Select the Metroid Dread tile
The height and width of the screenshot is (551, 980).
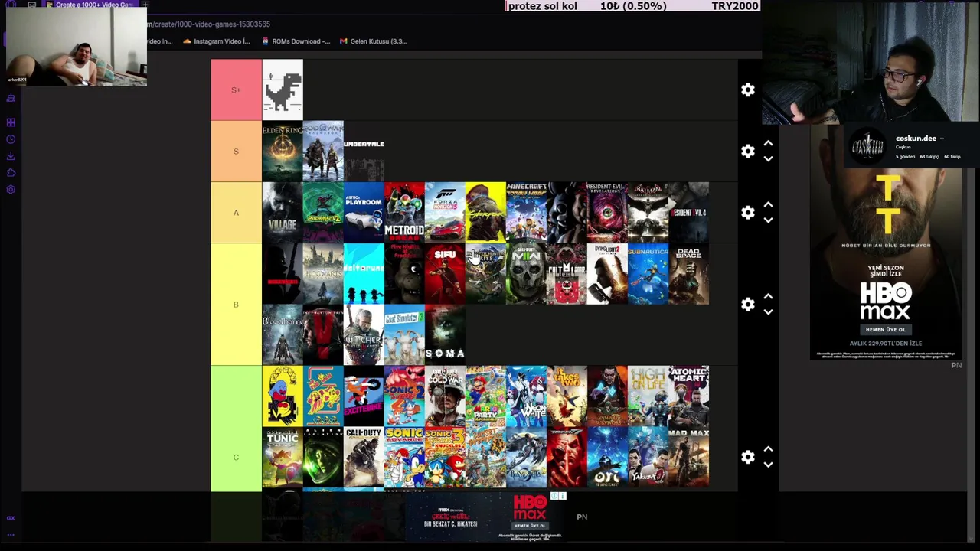[x=404, y=213]
